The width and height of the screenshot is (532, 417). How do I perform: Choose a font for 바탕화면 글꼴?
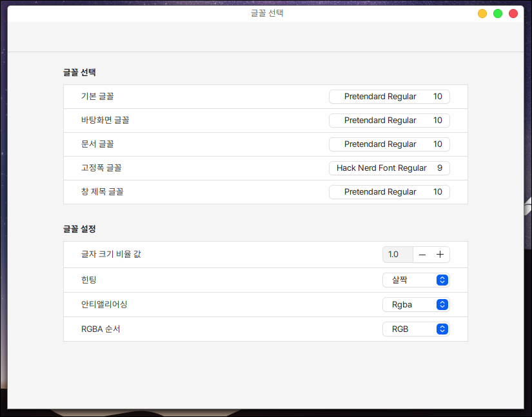tap(389, 121)
